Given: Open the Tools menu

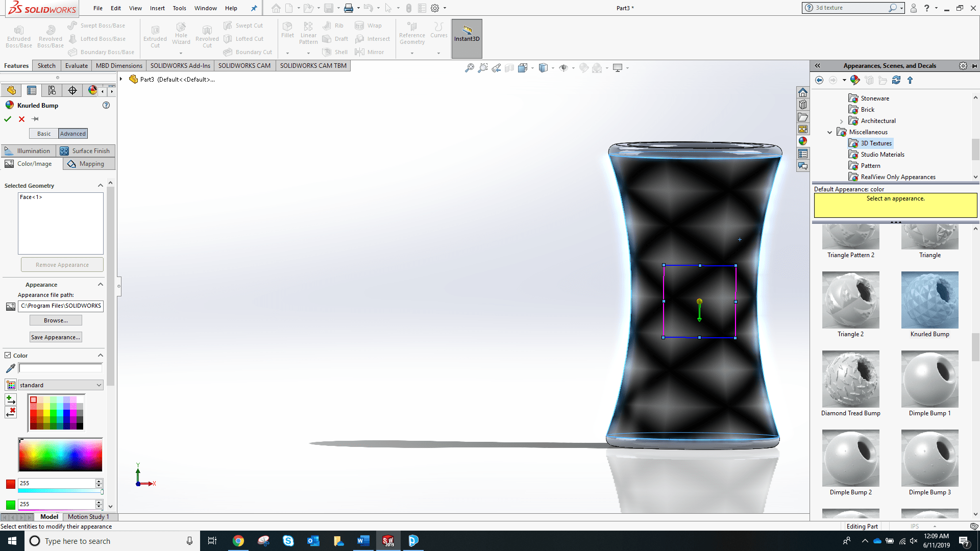Looking at the screenshot, I should coord(179,8).
